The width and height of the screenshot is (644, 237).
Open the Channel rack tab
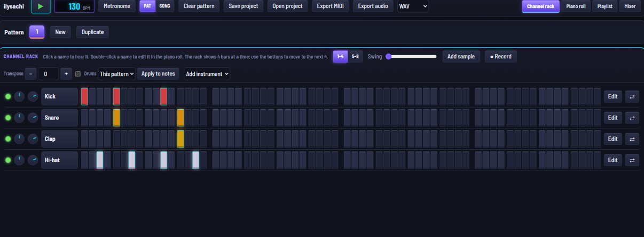[540, 6]
